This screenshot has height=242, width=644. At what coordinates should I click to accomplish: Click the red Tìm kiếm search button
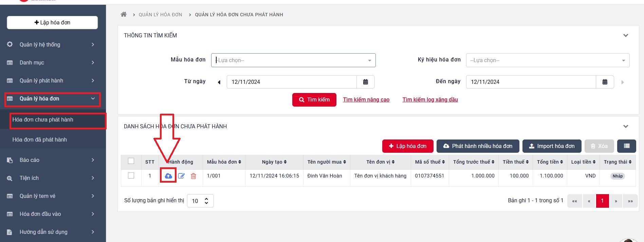click(314, 99)
